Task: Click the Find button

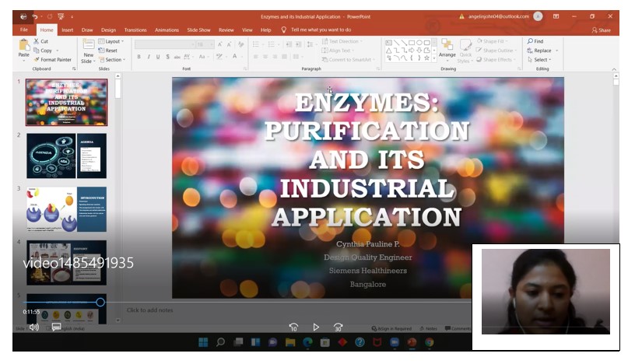Action: 535,41
